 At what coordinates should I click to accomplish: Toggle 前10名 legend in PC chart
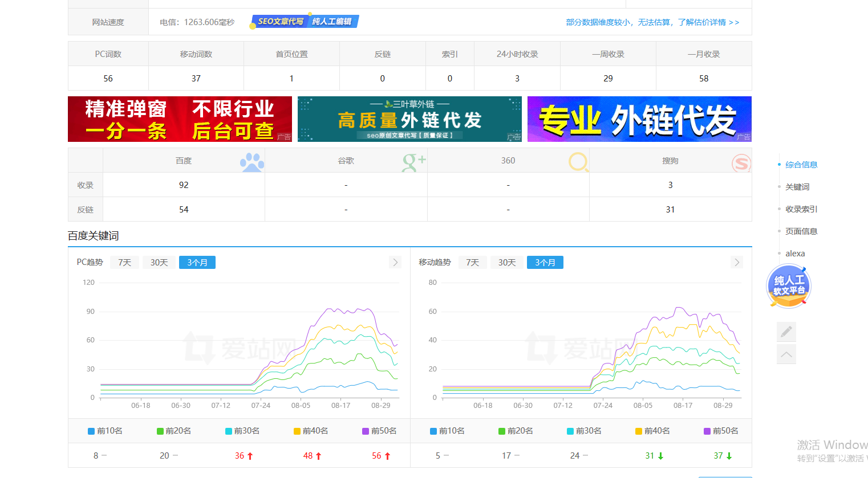(106, 431)
